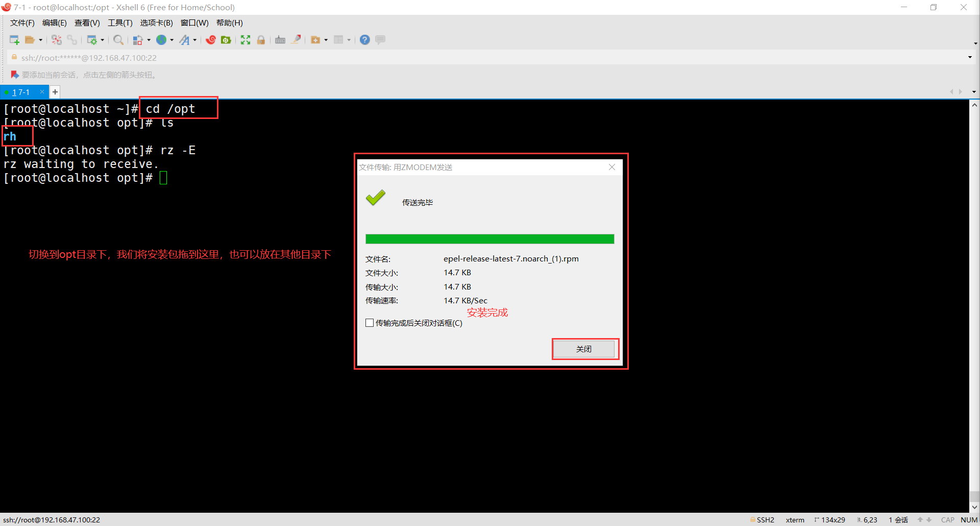Click terminal scrollbar down arrow
The image size is (980, 526).
[974, 507]
